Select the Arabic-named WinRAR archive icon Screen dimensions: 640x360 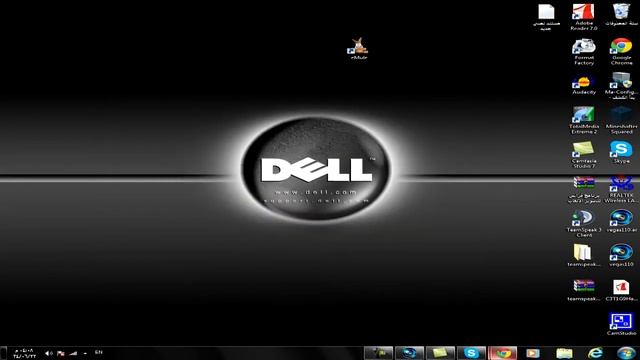click(x=584, y=189)
